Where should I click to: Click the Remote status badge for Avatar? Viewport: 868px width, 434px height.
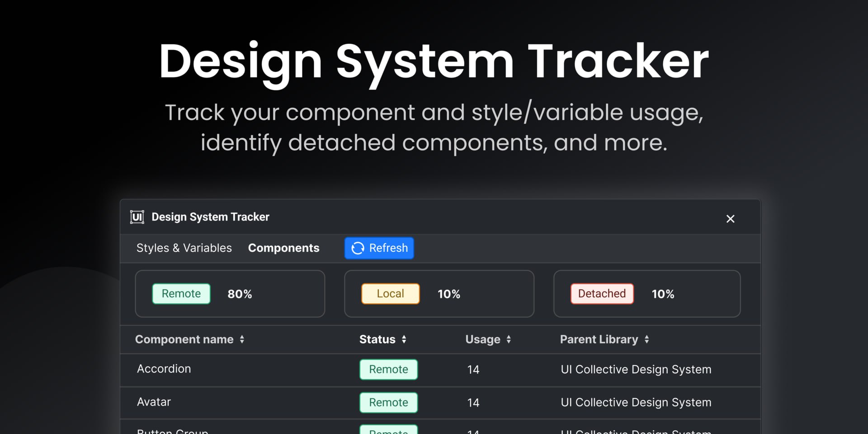(x=388, y=402)
